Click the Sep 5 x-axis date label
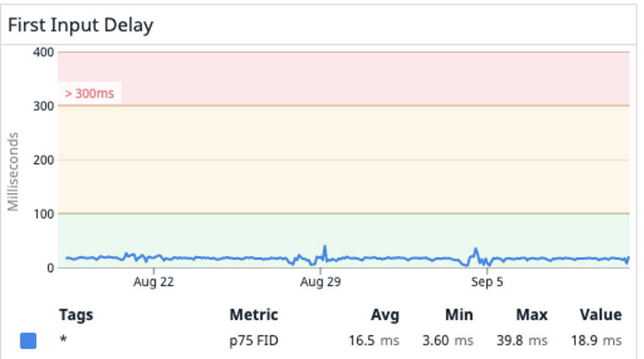Image resolution: width=644 pixels, height=359 pixels. pos(487,282)
